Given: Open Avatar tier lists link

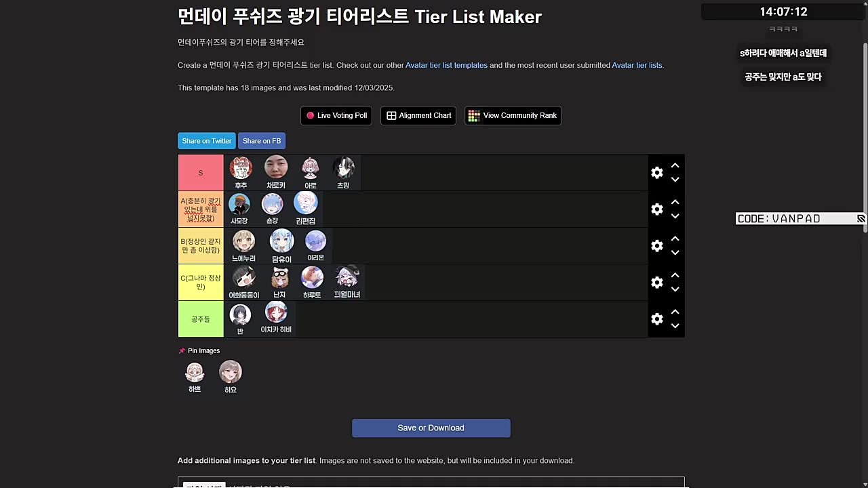Looking at the screenshot, I should pos(637,66).
